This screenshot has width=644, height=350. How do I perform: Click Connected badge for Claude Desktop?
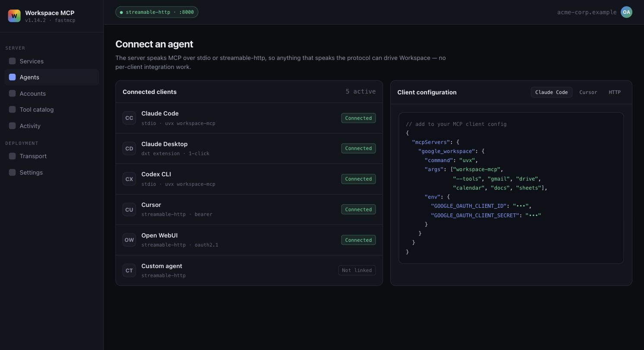(x=358, y=148)
